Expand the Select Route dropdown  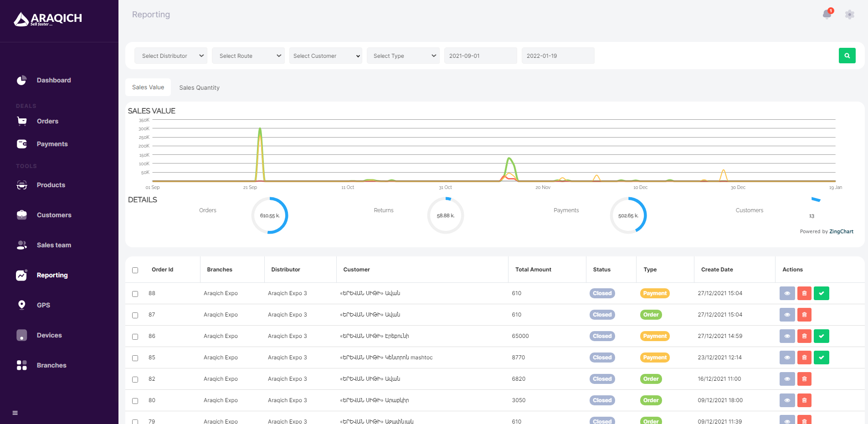click(x=248, y=56)
